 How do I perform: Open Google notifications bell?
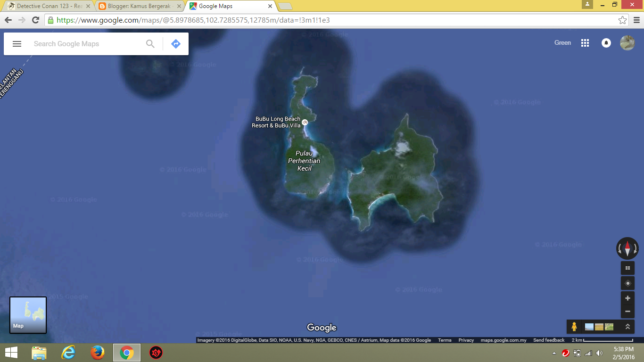[606, 43]
